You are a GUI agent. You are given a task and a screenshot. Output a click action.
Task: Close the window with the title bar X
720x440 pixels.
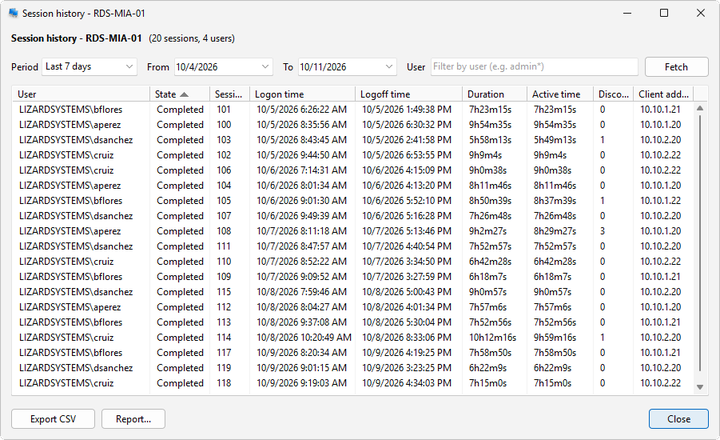701,13
